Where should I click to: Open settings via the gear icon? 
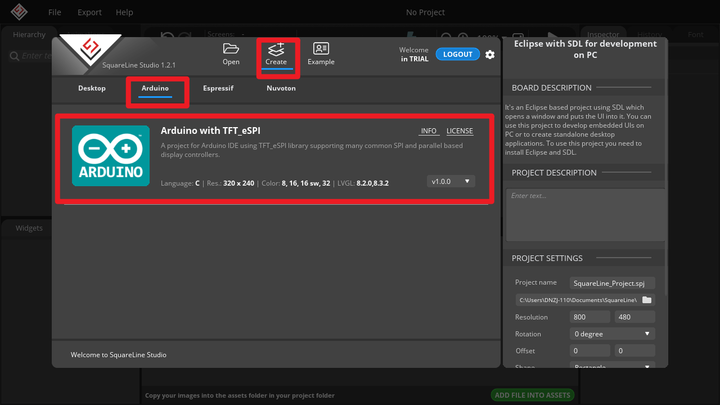click(x=490, y=55)
